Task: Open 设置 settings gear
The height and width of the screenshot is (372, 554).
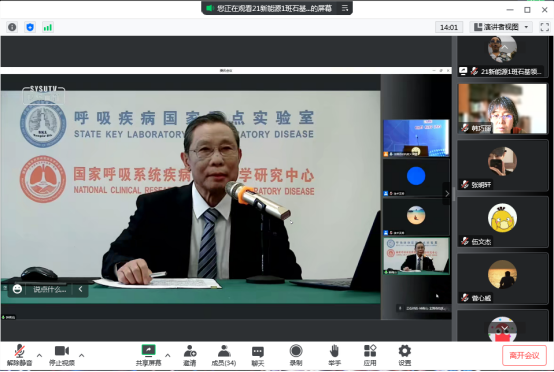Action: click(x=405, y=355)
